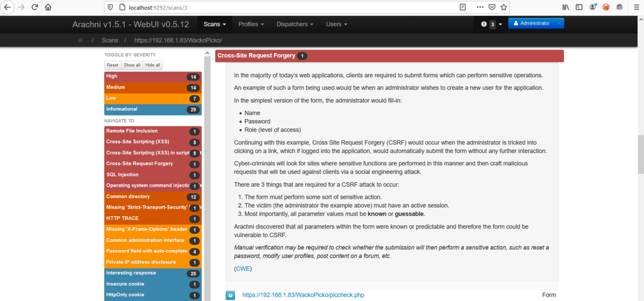Navigate to Common directory

[x=153, y=197]
